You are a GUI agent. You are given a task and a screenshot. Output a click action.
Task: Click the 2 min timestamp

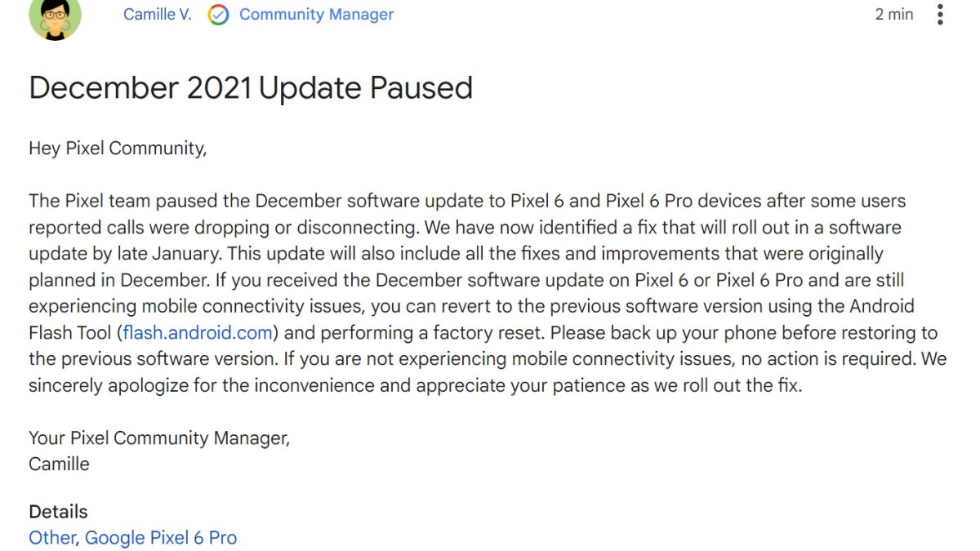point(894,15)
